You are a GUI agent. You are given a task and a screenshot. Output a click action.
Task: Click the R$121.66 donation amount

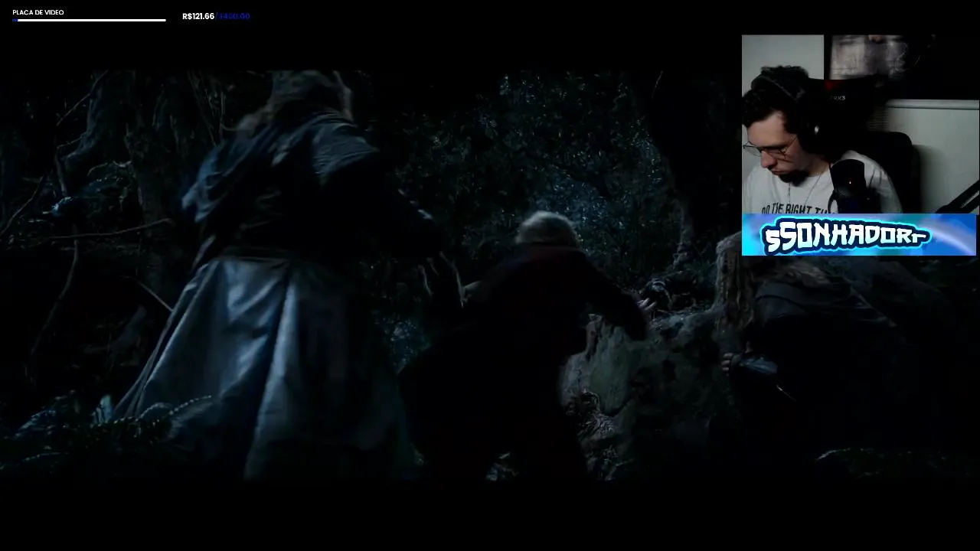pos(198,16)
